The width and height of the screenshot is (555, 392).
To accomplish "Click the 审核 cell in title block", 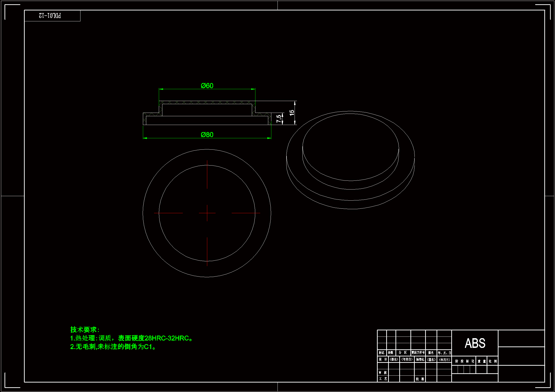I will click(x=383, y=373).
